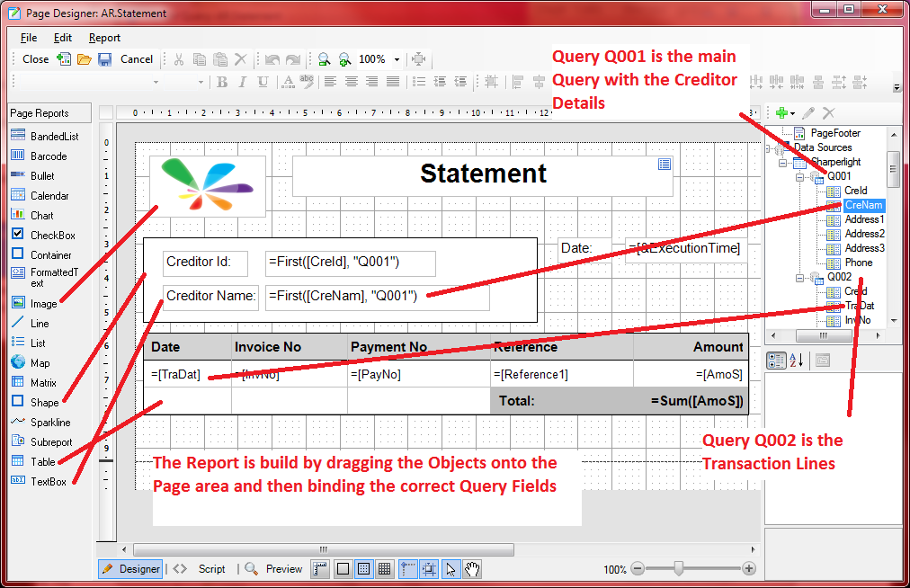Click the Copy icon in the toolbar
This screenshot has height=588, width=910.
coord(199,59)
